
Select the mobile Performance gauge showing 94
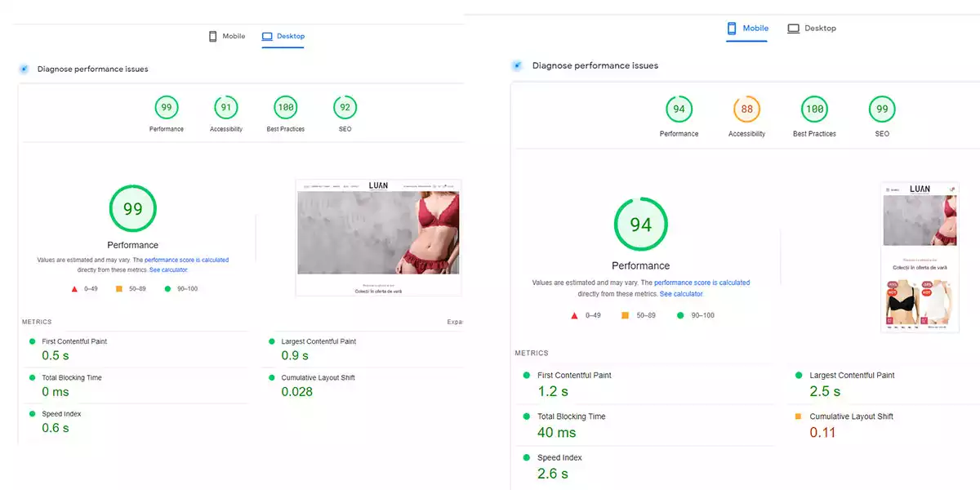coord(679,107)
